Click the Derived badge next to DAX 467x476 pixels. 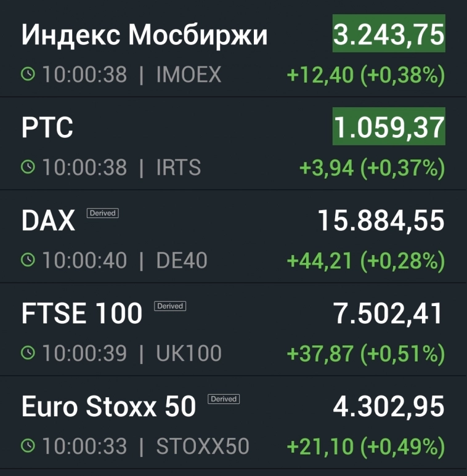tap(102, 213)
